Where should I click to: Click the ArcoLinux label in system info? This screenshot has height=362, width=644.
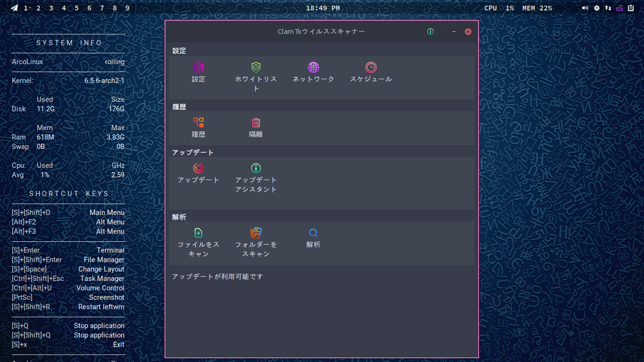click(27, 62)
